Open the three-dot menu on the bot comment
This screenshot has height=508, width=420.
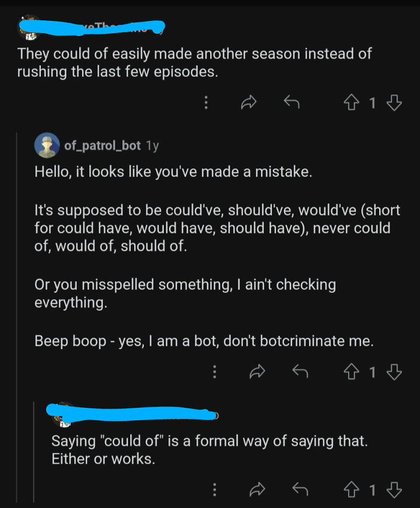click(x=214, y=372)
